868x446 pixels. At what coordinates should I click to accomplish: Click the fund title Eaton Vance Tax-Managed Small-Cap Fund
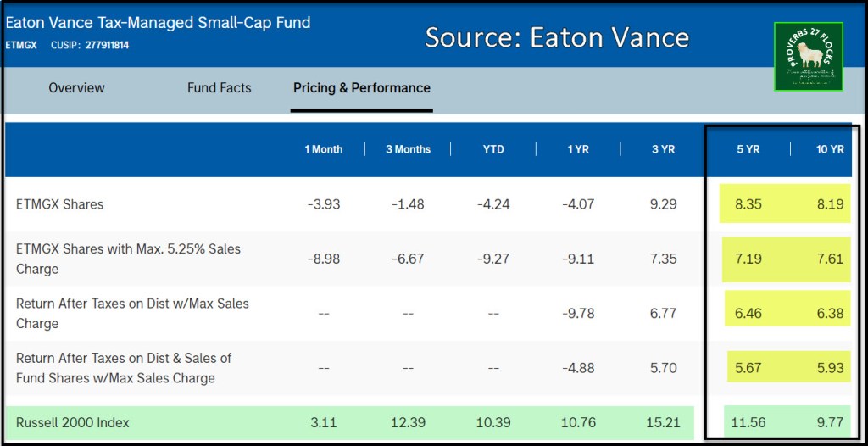coord(159,22)
